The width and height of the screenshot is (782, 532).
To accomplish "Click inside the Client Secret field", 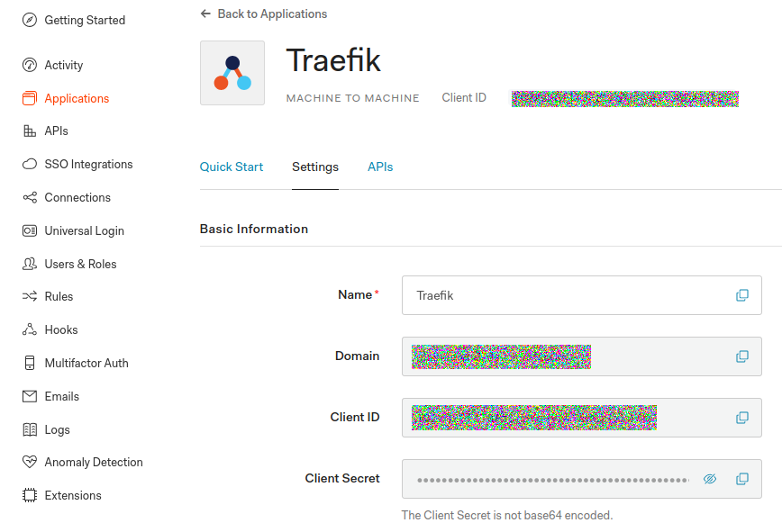I will pos(581,479).
